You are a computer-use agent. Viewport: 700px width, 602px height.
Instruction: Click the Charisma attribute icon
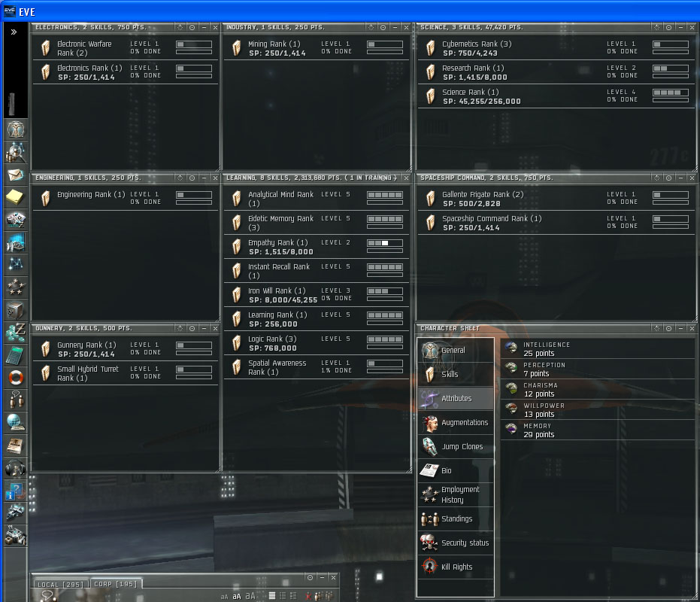511,388
